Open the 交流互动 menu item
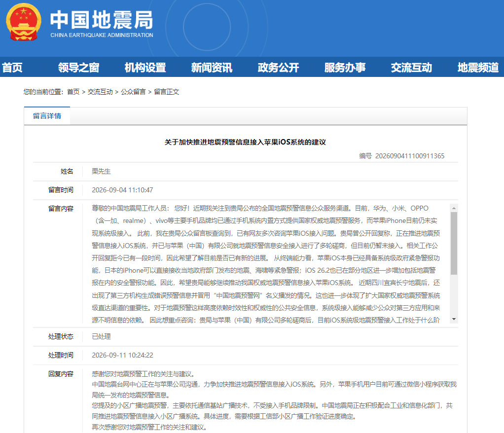 tap(411, 68)
